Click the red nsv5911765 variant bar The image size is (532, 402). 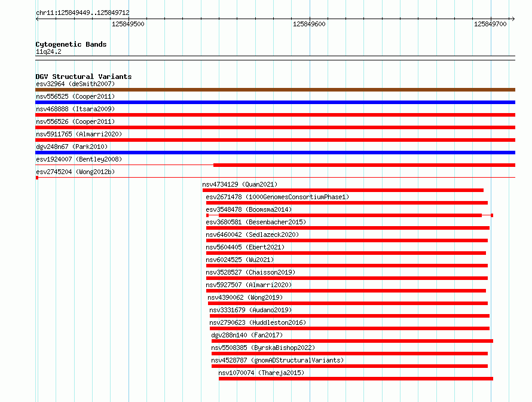click(275, 140)
